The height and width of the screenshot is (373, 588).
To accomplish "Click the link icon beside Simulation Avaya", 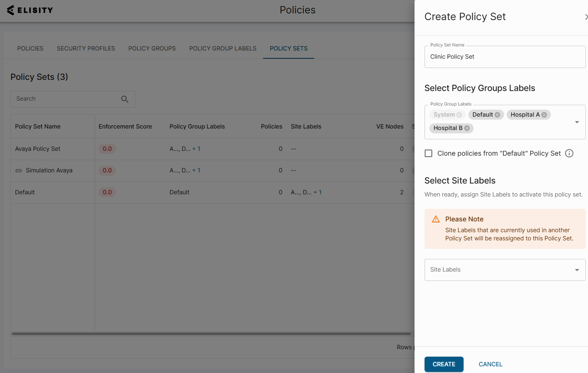I will point(19,171).
